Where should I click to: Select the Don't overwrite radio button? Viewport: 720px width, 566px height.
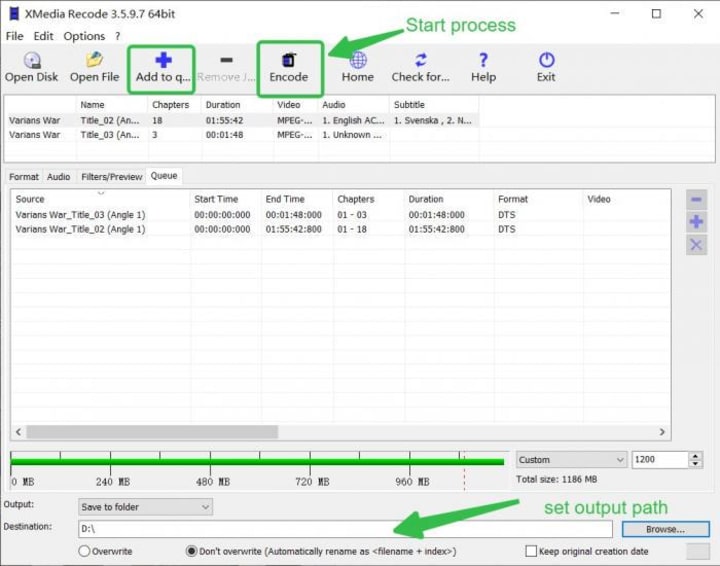[x=191, y=551]
